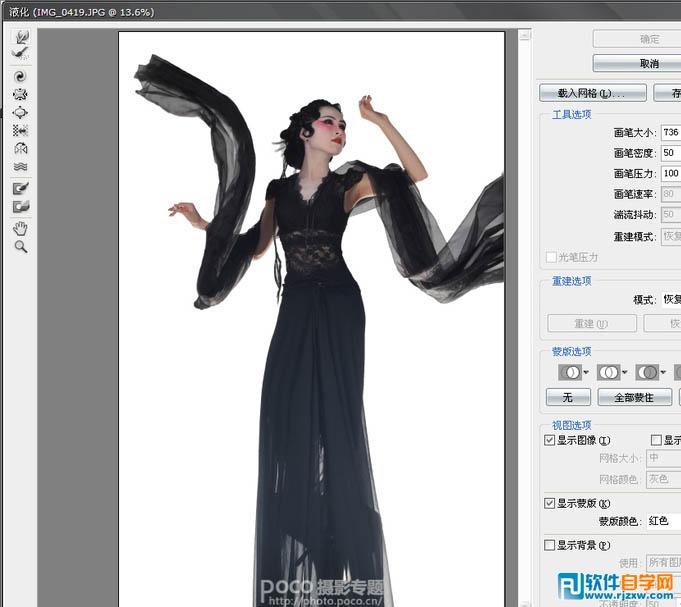Click the Replace Selection mask icon
The height and width of the screenshot is (607, 681).
point(570,372)
